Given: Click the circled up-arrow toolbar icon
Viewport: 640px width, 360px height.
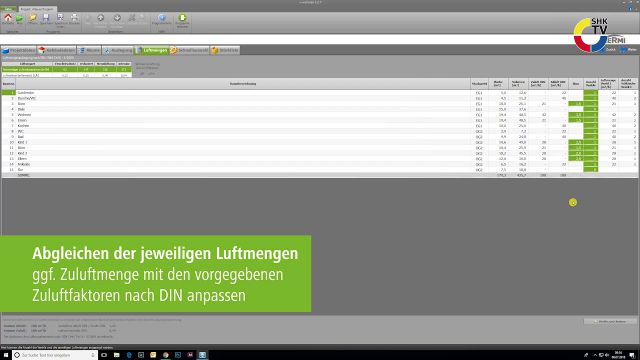Looking at the screenshot, I should coord(100,18).
